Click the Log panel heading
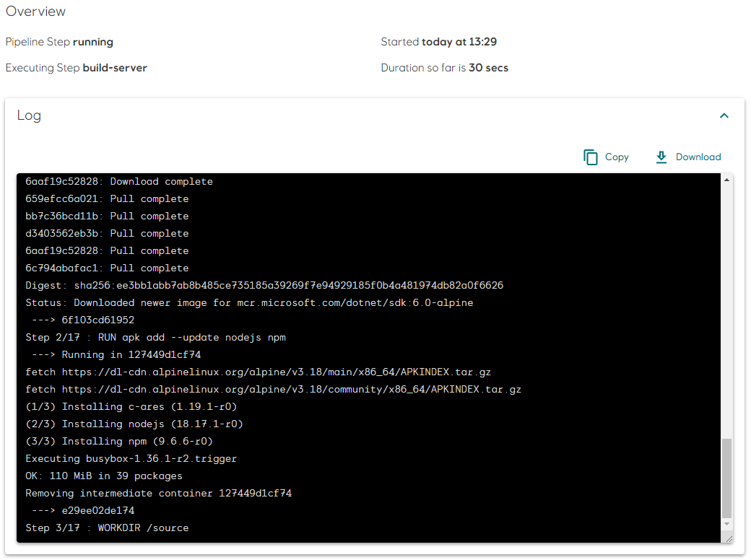This screenshot has height=560, width=751. click(29, 115)
